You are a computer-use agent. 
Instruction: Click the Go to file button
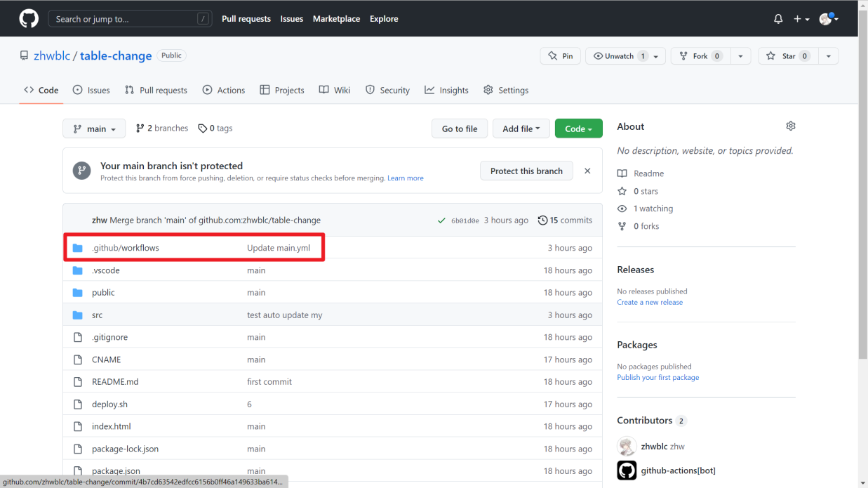click(460, 128)
